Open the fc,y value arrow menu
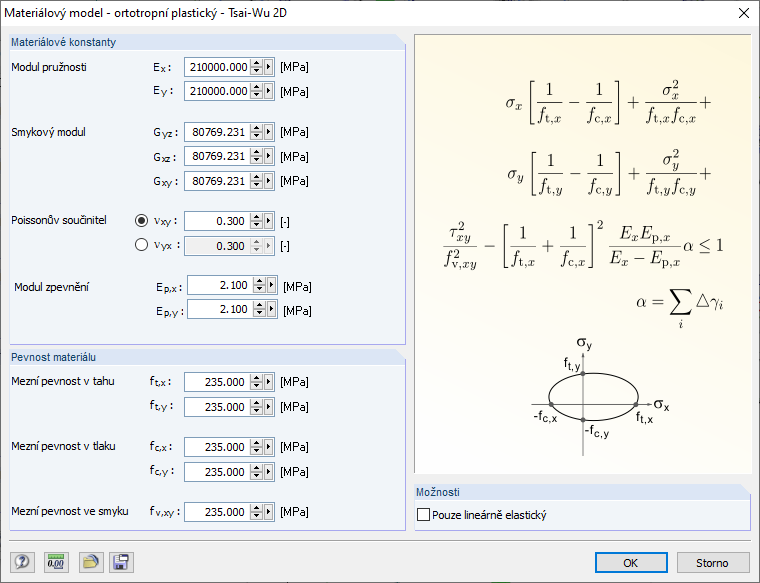760x583 pixels. [x=269, y=472]
